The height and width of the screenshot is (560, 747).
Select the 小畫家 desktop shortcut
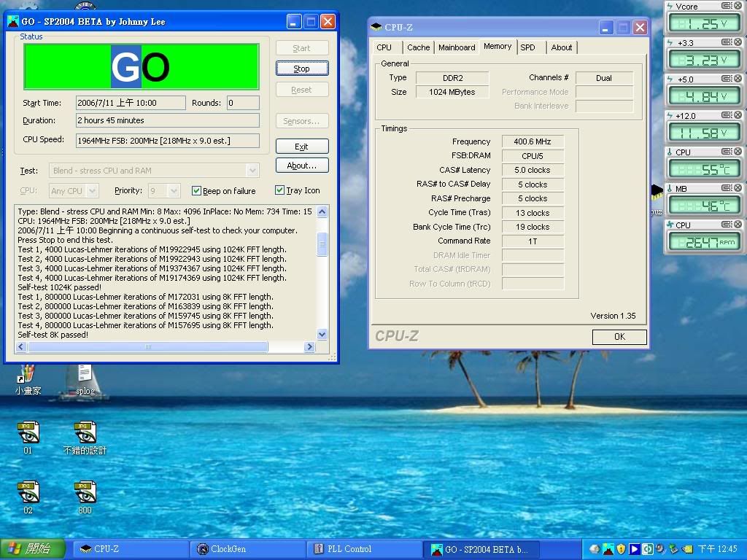pos(28,380)
